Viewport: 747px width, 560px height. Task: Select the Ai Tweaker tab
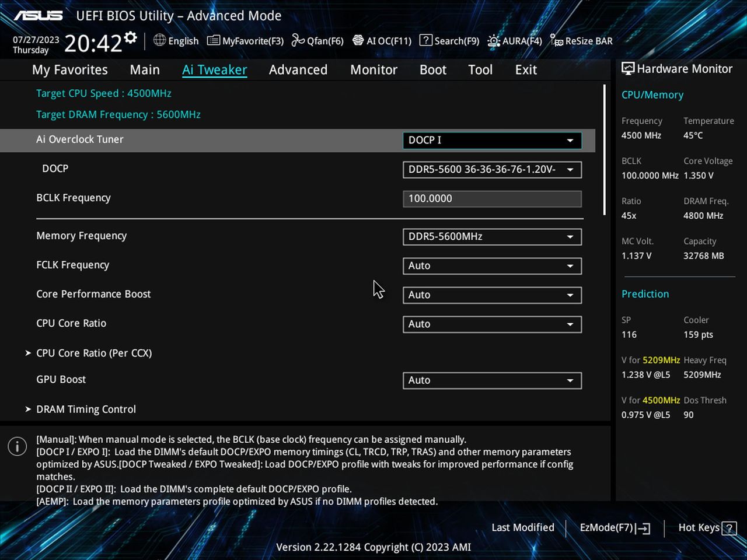click(x=215, y=70)
